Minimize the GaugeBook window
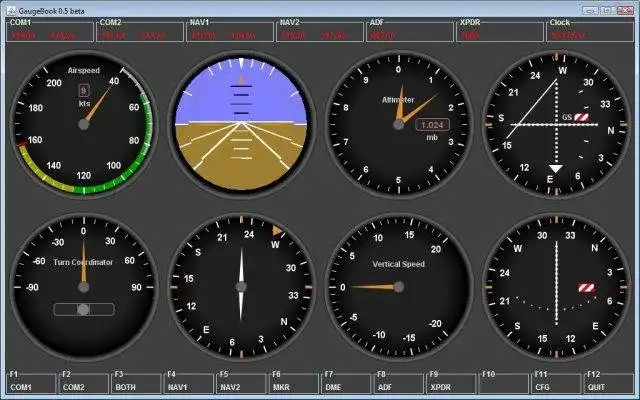The height and width of the screenshot is (400, 640). (x=590, y=10)
